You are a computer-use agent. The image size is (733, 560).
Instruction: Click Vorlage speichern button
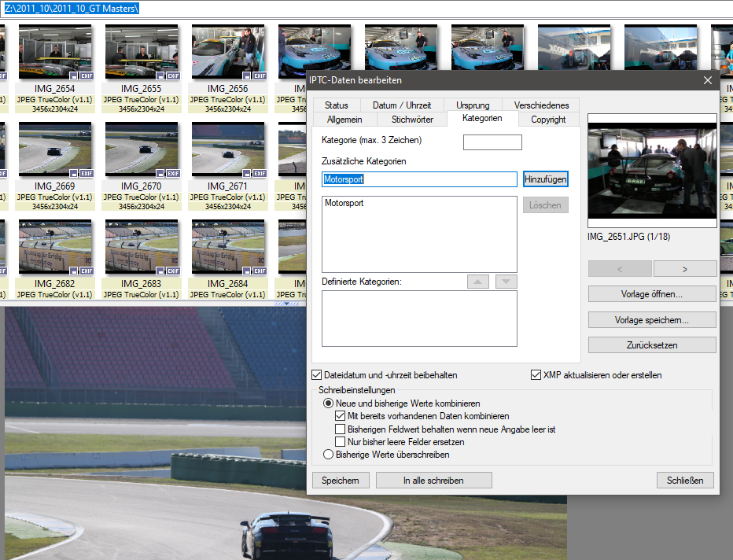point(651,320)
